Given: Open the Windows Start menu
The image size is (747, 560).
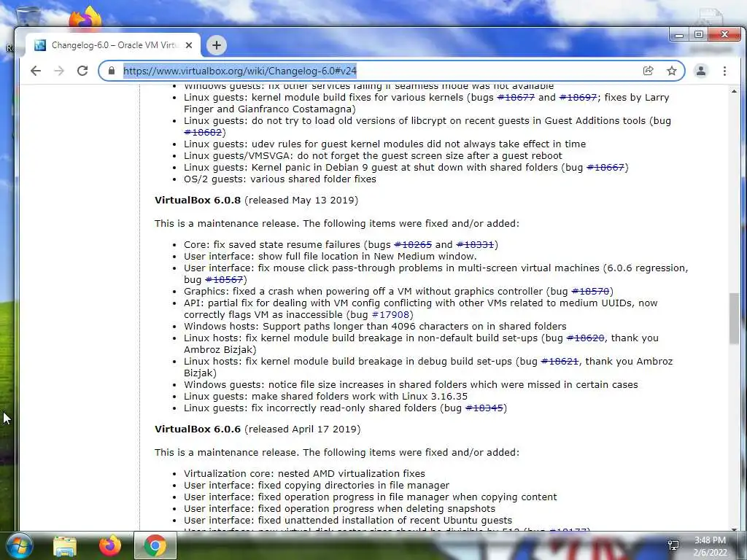Looking at the screenshot, I should click(18, 545).
